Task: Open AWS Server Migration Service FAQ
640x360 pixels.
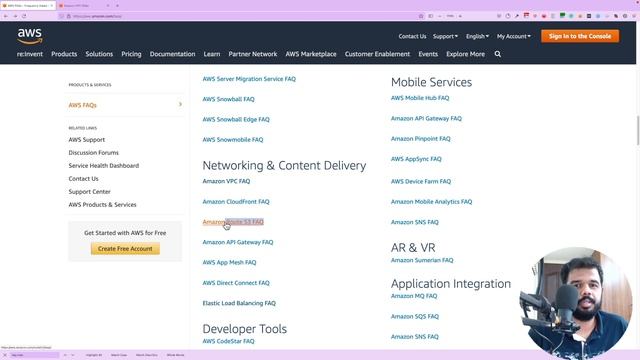Action: coord(249,79)
